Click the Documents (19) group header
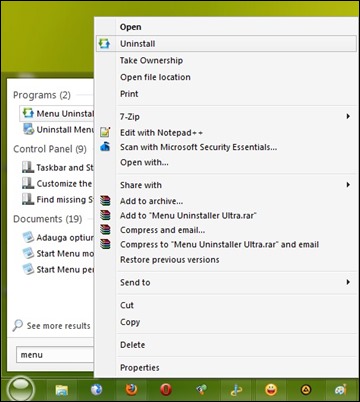This screenshot has height=402, width=360. click(47, 219)
